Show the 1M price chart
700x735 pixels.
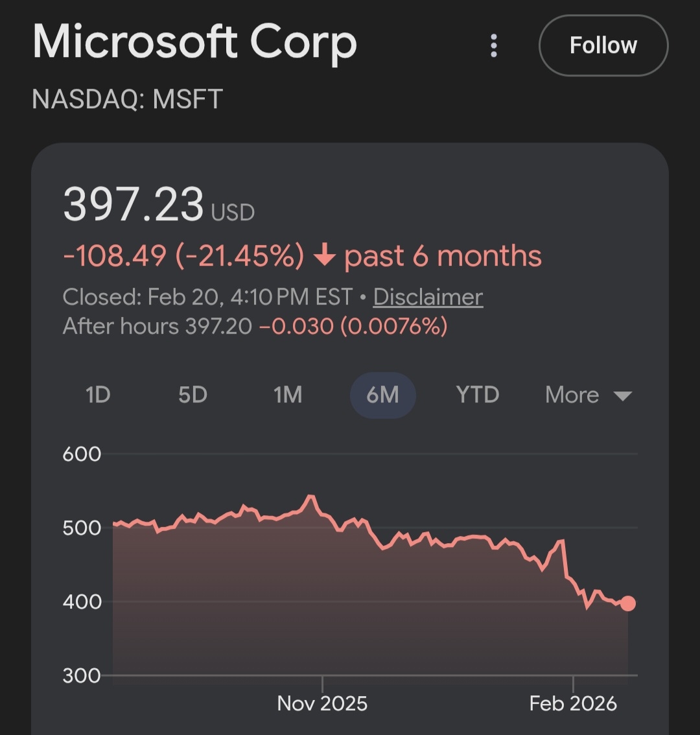point(288,395)
